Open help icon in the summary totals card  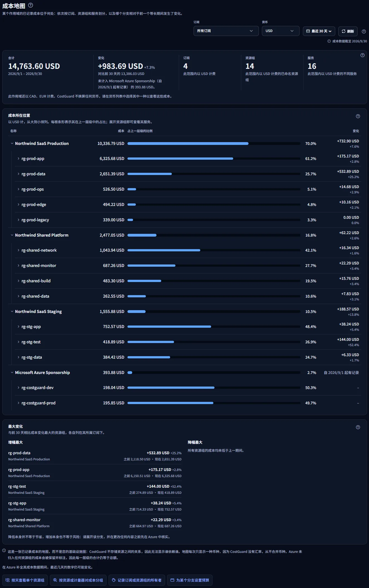point(362,55)
